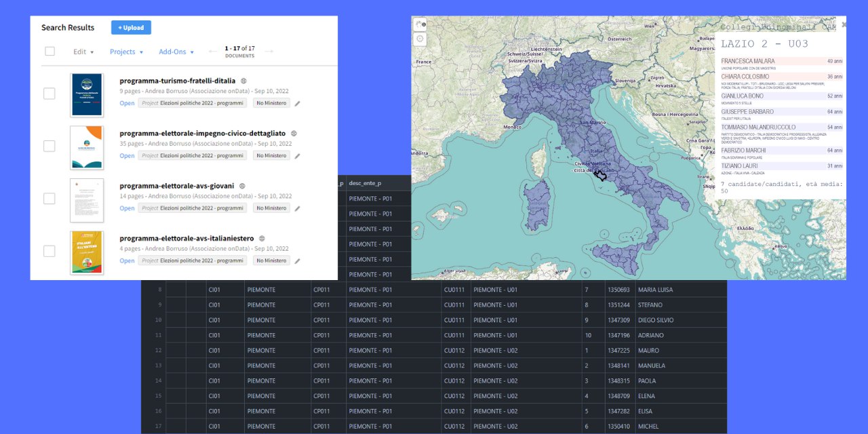This screenshot has width=868, height=434.
Task: Click No Ministero tag on programma-elettorale-avs-giovani
Action: tap(271, 208)
